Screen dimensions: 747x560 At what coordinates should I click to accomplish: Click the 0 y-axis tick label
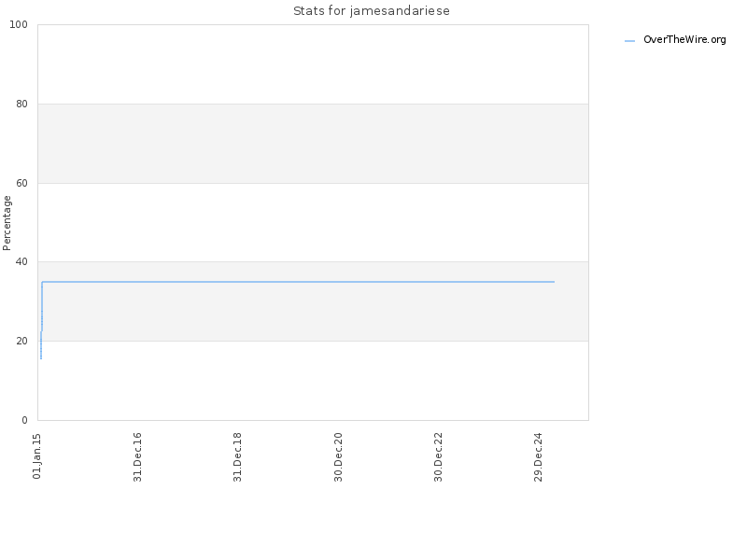25,420
